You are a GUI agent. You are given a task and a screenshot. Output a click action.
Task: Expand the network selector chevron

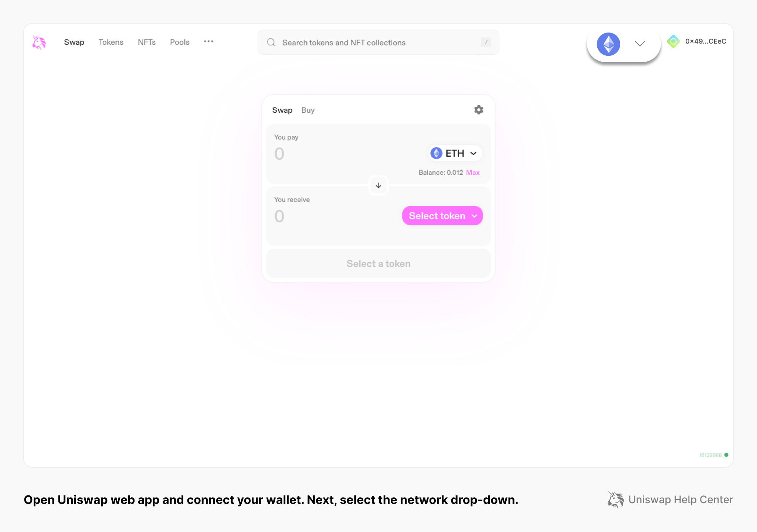(x=639, y=44)
